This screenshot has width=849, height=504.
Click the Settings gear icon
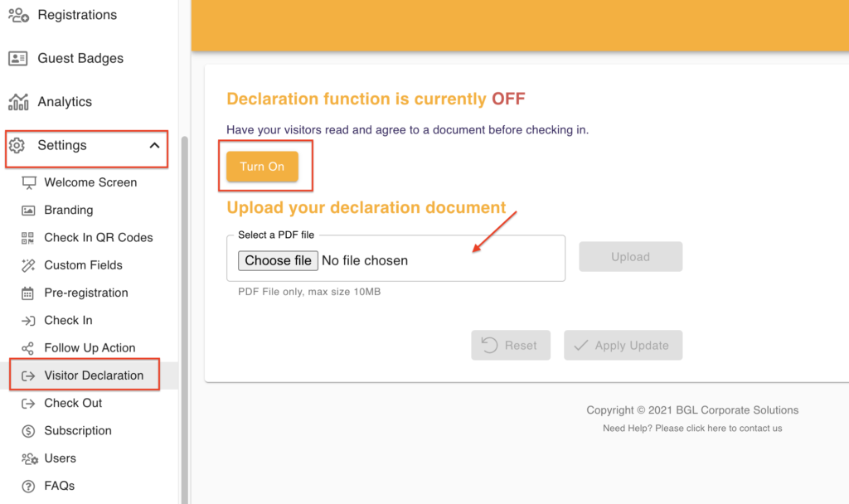coord(17,146)
